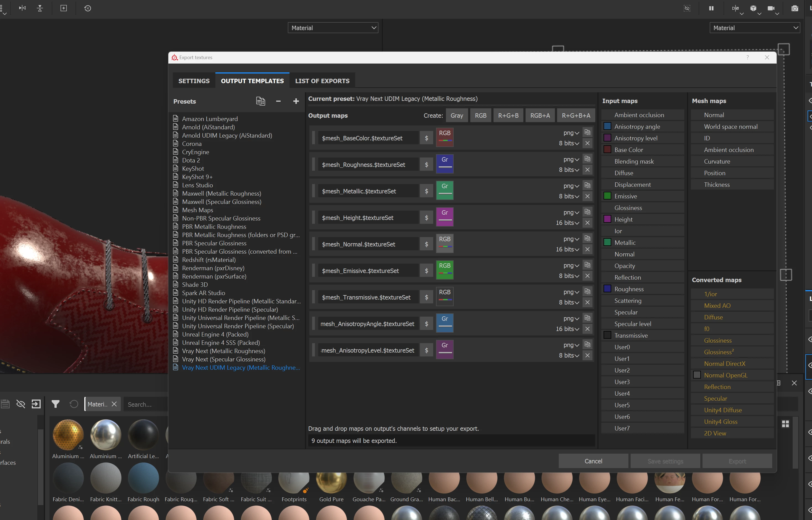Delete the Roughness output map with its X
The height and width of the screenshot is (520, 812).
(588, 170)
